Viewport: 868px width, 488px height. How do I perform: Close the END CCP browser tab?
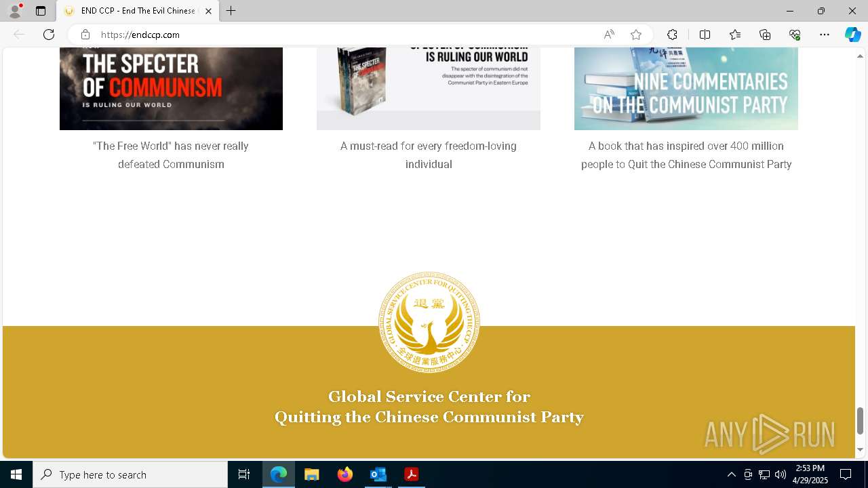(x=208, y=11)
